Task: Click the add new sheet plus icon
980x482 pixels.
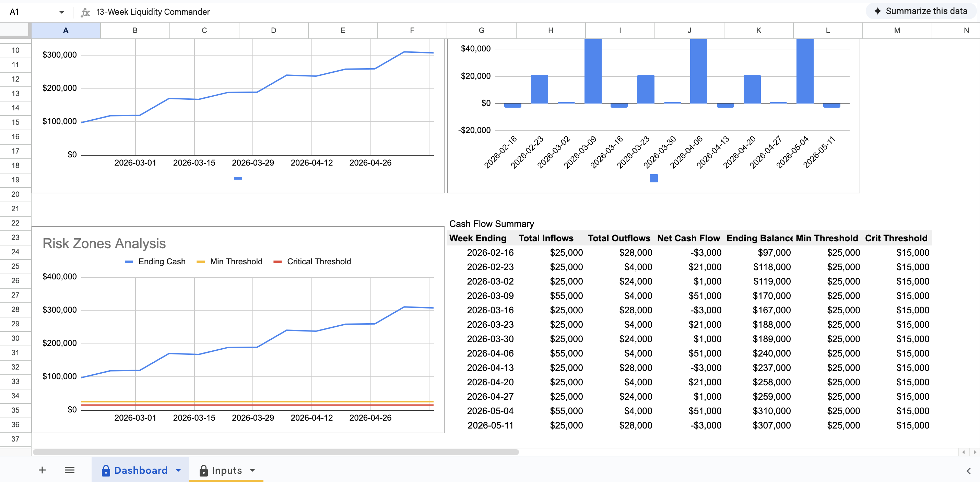Action: pos(42,470)
